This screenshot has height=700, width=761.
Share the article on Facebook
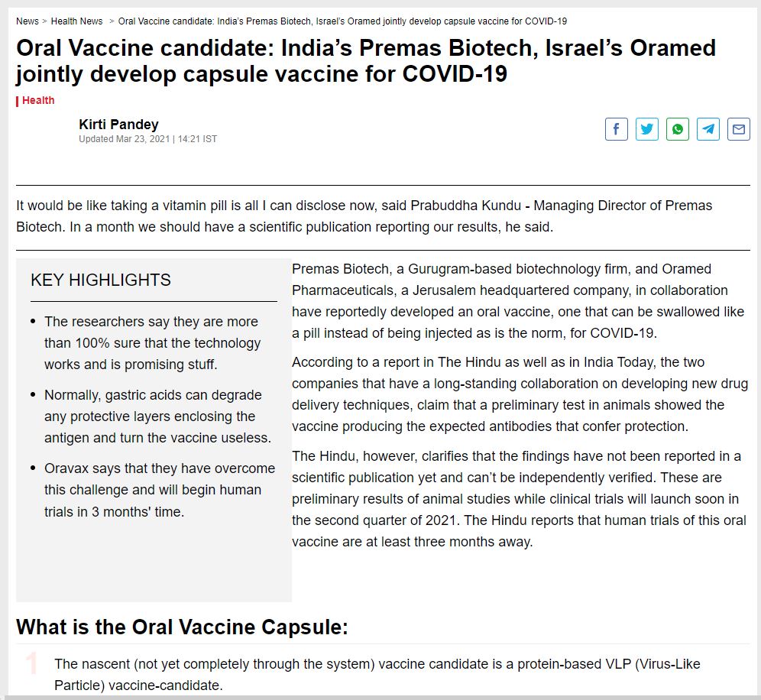click(616, 129)
